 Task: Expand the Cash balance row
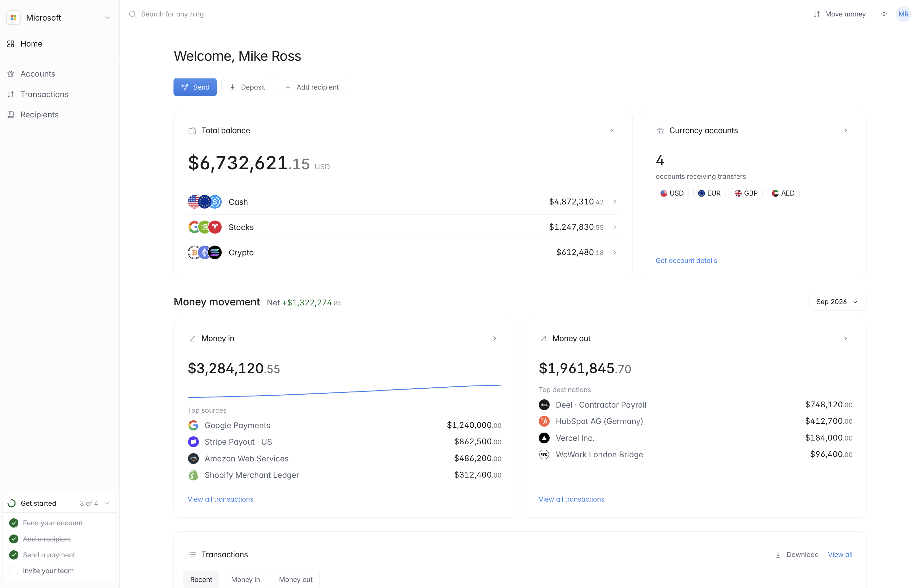tap(403, 202)
